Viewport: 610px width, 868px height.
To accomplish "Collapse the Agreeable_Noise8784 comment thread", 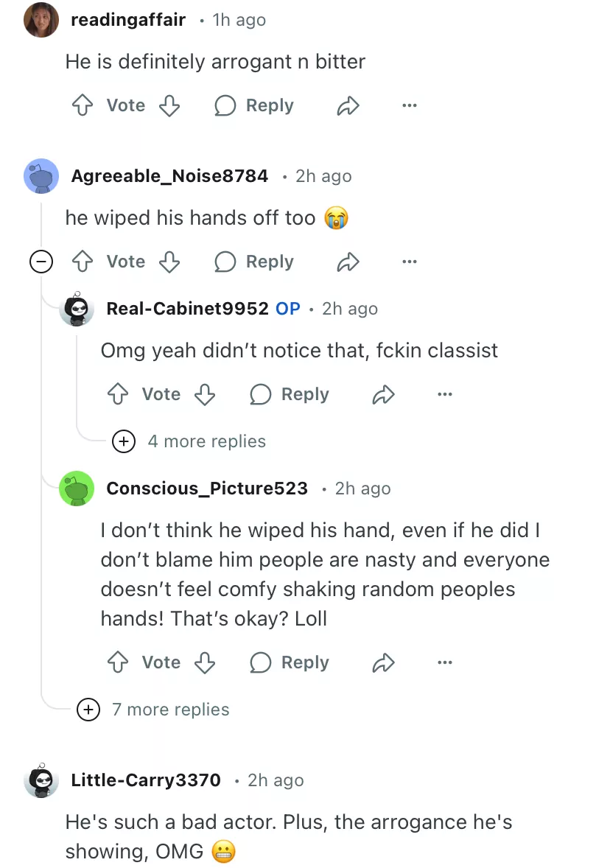I will pos(41,262).
